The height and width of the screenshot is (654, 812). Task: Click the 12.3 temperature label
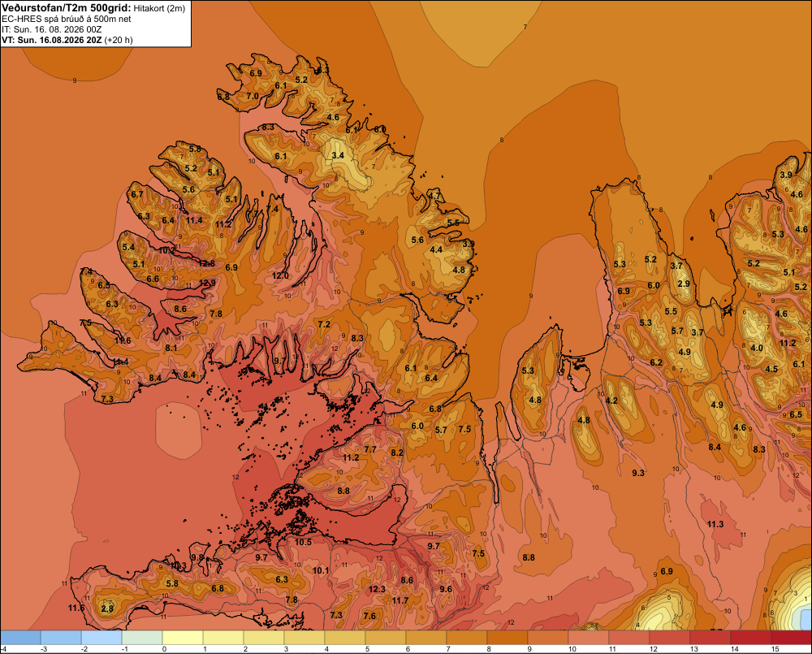pyautogui.click(x=377, y=589)
